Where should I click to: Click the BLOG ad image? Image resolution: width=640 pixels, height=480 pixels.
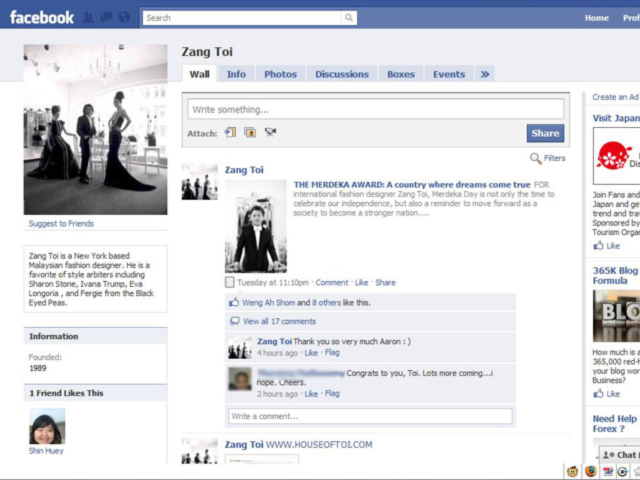coord(616,316)
